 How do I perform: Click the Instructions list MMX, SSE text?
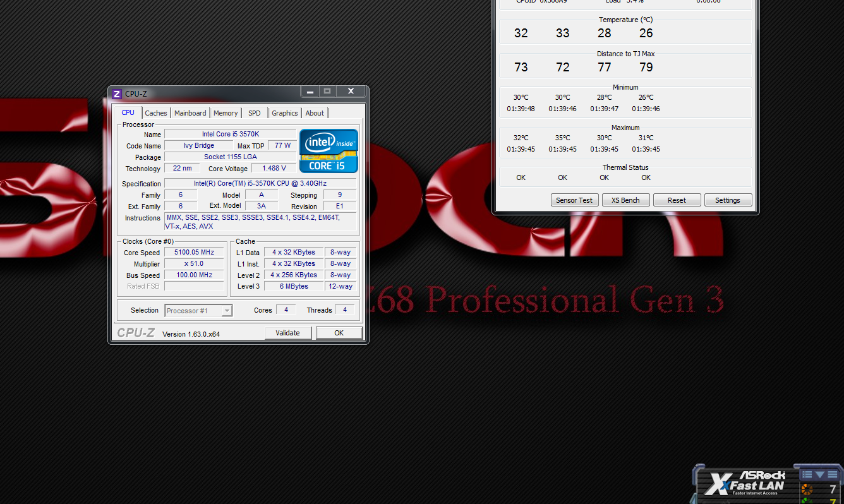tap(260, 222)
